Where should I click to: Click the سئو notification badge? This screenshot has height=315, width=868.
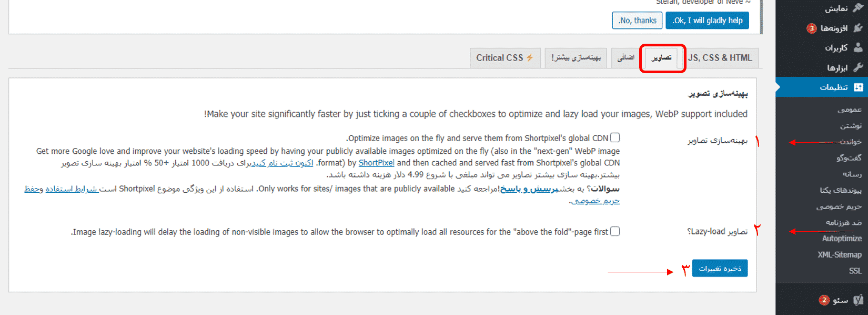pyautogui.click(x=824, y=300)
